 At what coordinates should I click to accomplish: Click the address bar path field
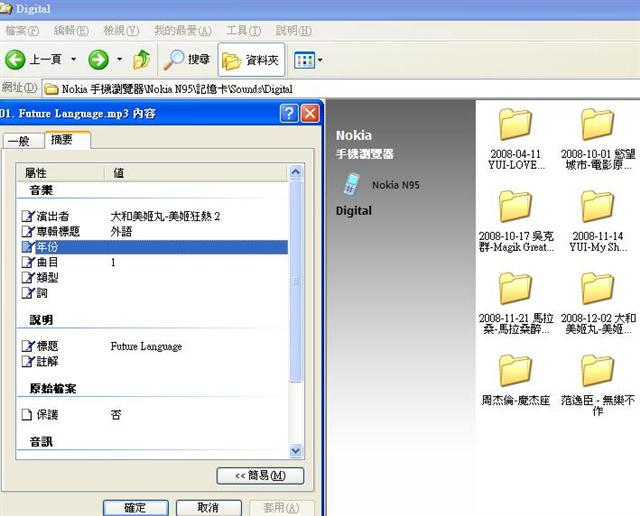click(341, 89)
